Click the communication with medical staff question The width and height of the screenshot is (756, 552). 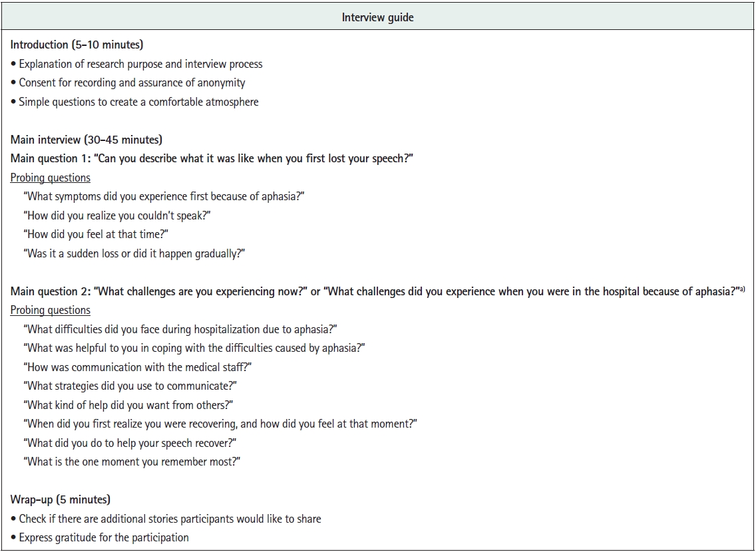138,367
